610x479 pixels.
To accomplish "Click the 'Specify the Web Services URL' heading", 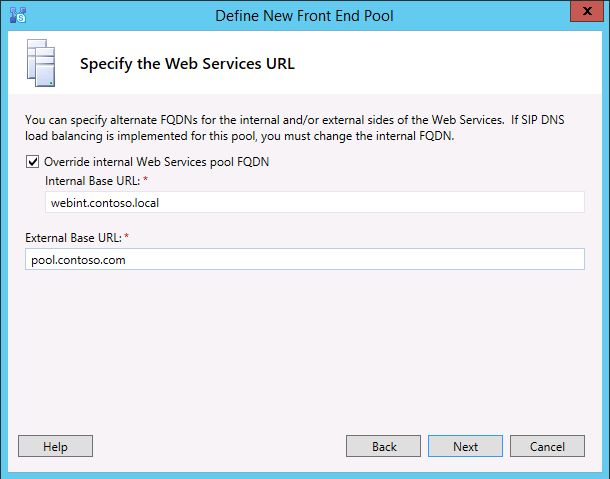I will point(187,64).
